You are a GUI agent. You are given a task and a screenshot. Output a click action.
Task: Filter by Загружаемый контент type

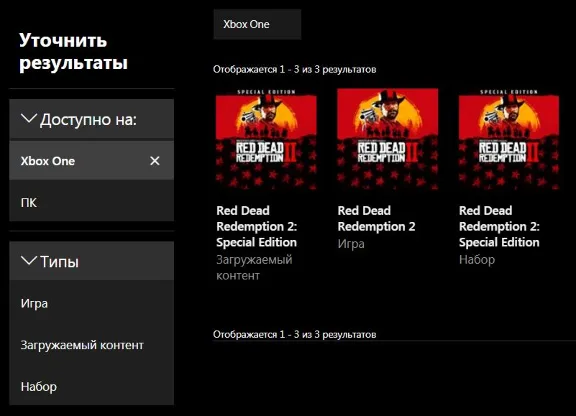click(91, 345)
